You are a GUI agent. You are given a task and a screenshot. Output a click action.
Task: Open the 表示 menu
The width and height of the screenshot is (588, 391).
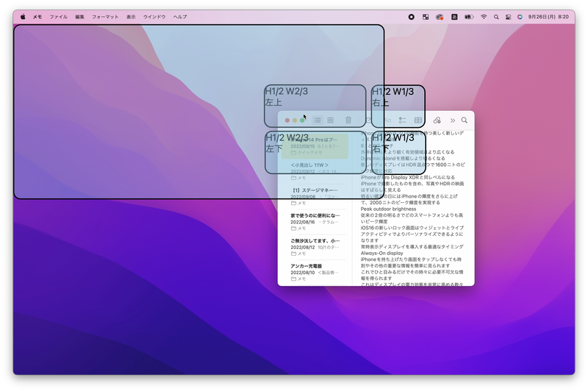point(131,17)
